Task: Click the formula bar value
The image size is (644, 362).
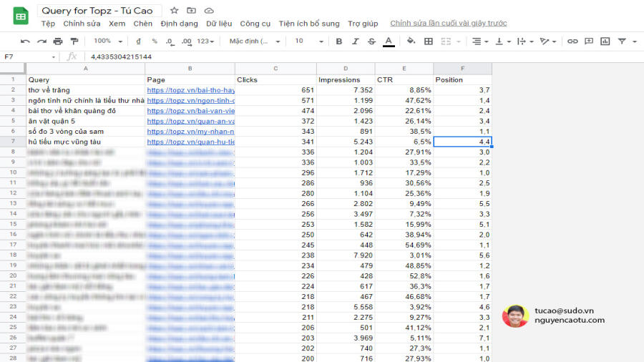Action: coord(121,57)
